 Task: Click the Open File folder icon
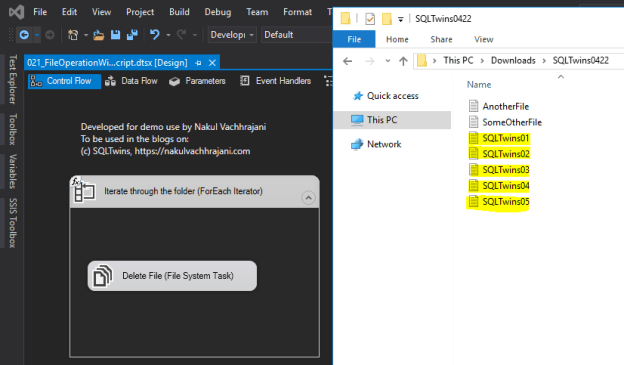[98, 35]
